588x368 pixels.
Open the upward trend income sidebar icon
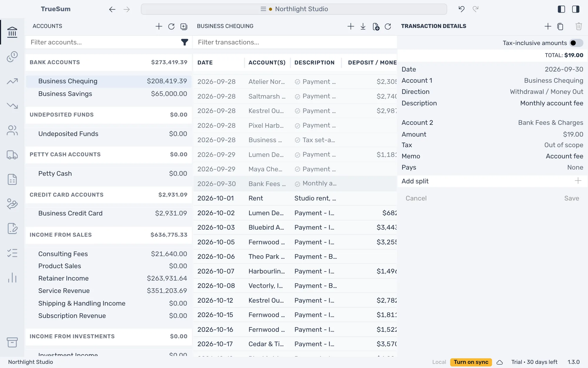tap(12, 81)
